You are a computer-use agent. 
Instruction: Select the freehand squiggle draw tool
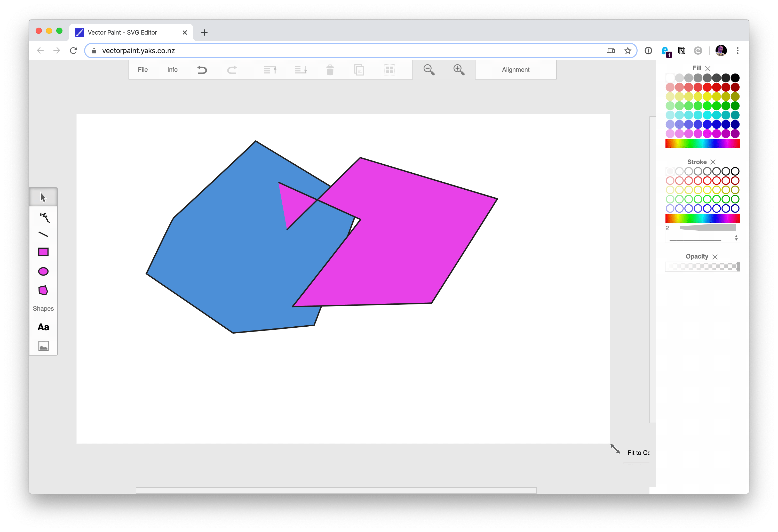(x=44, y=217)
